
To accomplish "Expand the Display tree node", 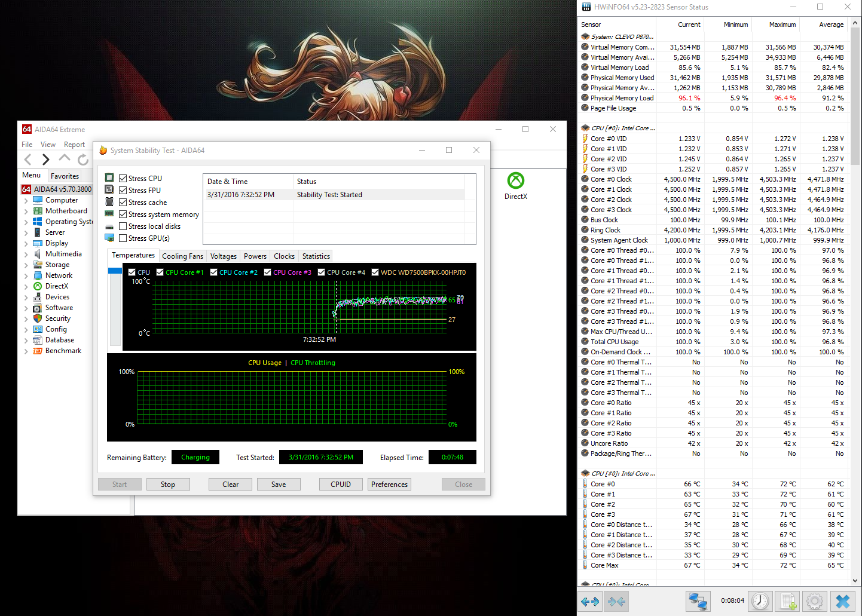I will click(x=26, y=244).
